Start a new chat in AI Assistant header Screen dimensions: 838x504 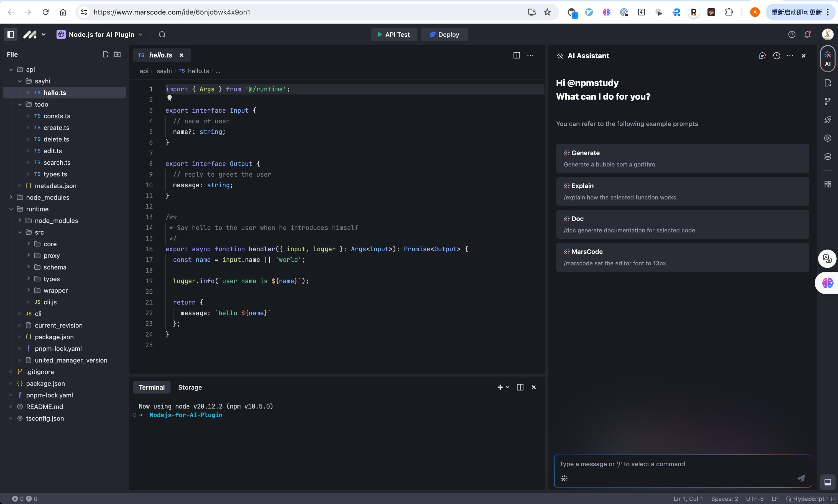click(x=763, y=56)
